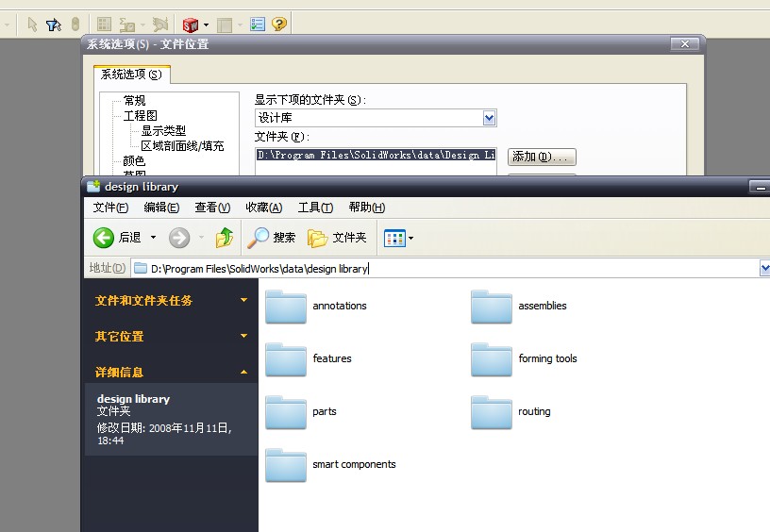The image size is (770, 532).
Task: Select the forming tools folder icon
Action: pyautogui.click(x=492, y=359)
